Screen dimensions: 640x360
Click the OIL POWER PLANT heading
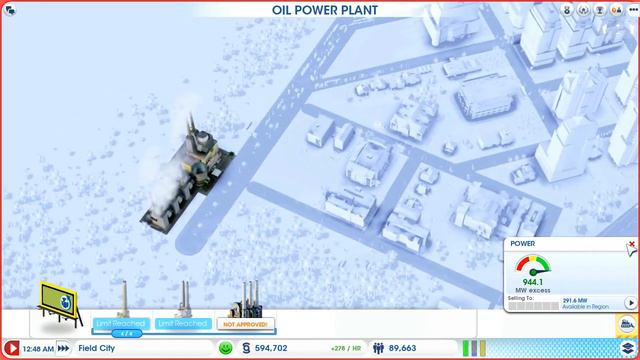325,10
